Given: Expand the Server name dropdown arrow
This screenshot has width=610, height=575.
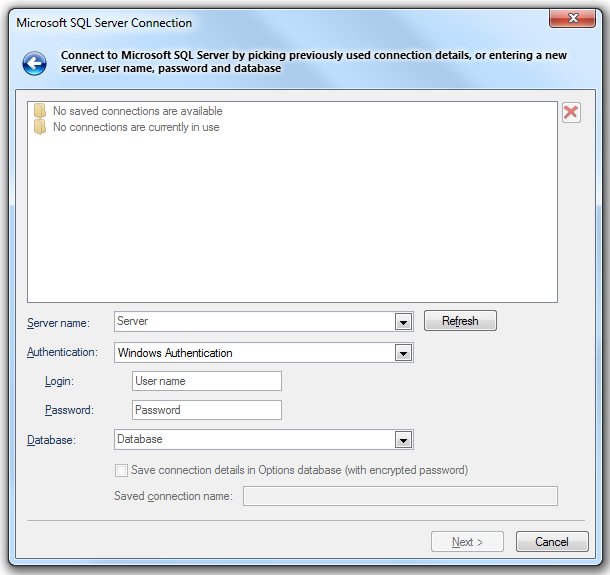Looking at the screenshot, I should [x=404, y=322].
